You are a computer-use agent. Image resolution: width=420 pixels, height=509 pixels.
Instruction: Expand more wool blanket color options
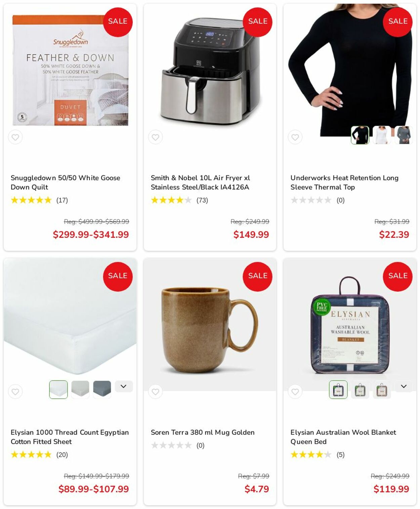[x=404, y=386]
